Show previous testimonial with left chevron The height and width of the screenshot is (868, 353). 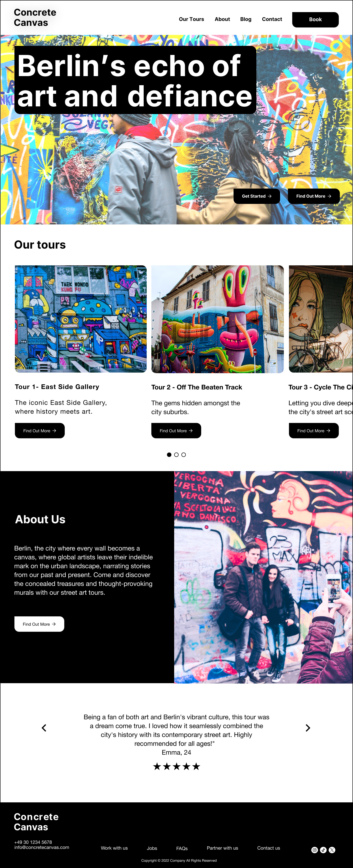(44, 728)
